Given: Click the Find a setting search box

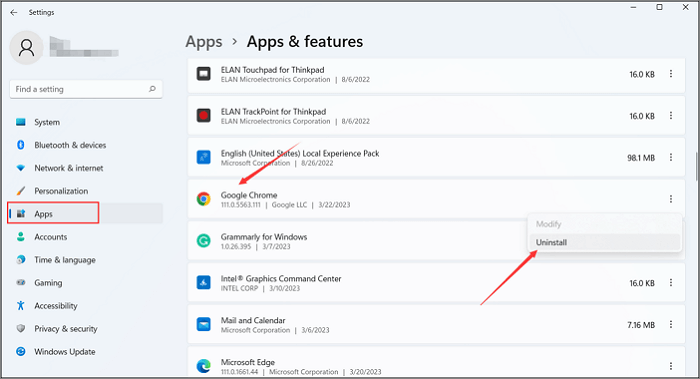Looking at the screenshot, I should 86,89.
